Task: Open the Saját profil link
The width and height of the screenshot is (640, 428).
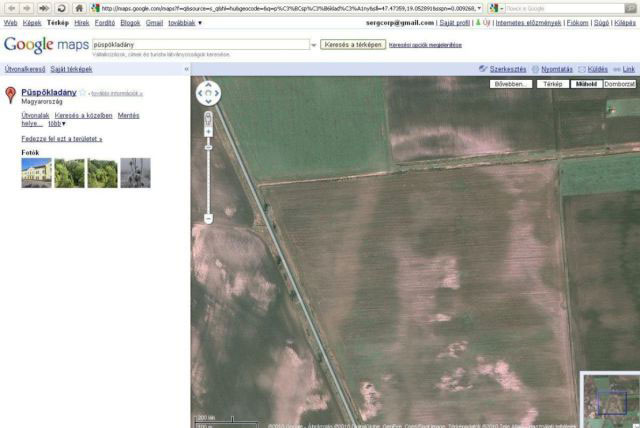Action: (455, 23)
